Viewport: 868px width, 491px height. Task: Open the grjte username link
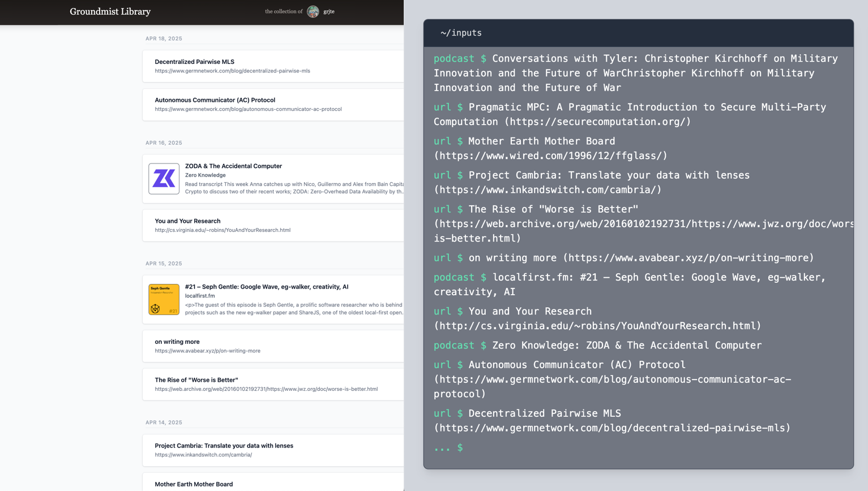329,11
